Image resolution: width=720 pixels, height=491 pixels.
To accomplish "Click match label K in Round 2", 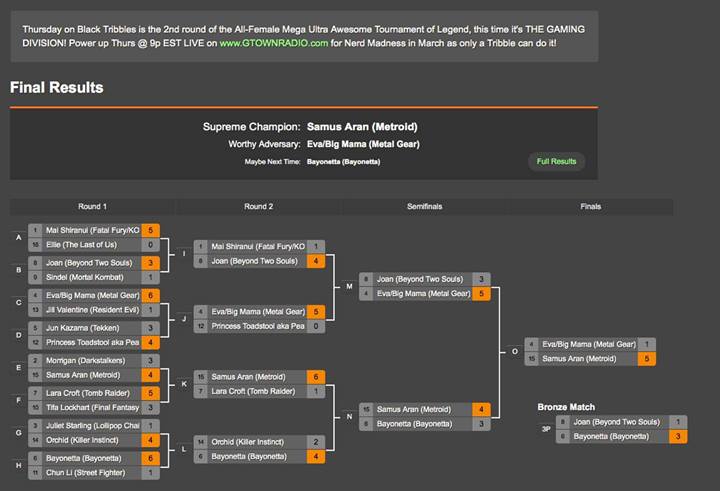I will [184, 384].
